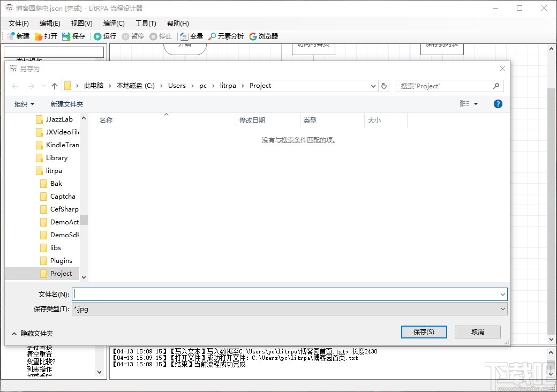Open the 组织 organize dropdown
Viewport: 557px width, 392px height.
(24, 104)
